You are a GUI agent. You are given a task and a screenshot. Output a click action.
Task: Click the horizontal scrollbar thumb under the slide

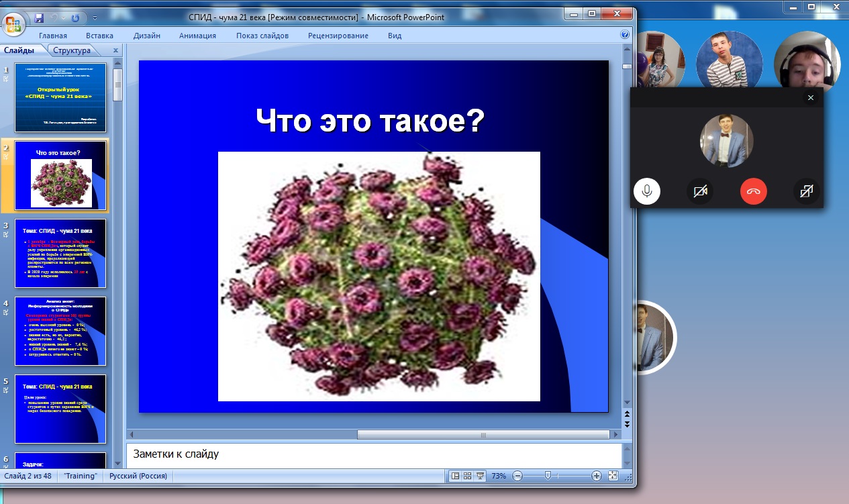point(483,435)
